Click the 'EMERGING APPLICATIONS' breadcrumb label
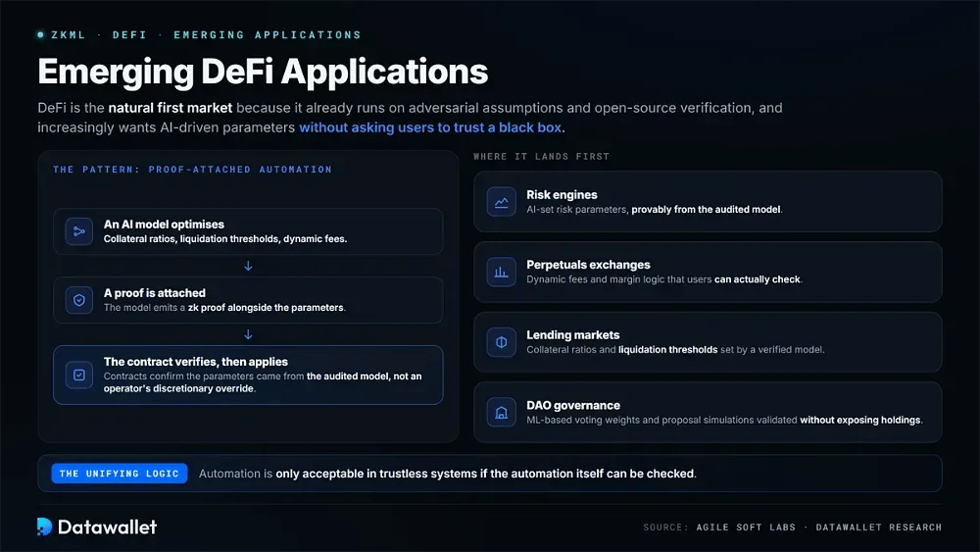The image size is (980, 552). (x=268, y=35)
